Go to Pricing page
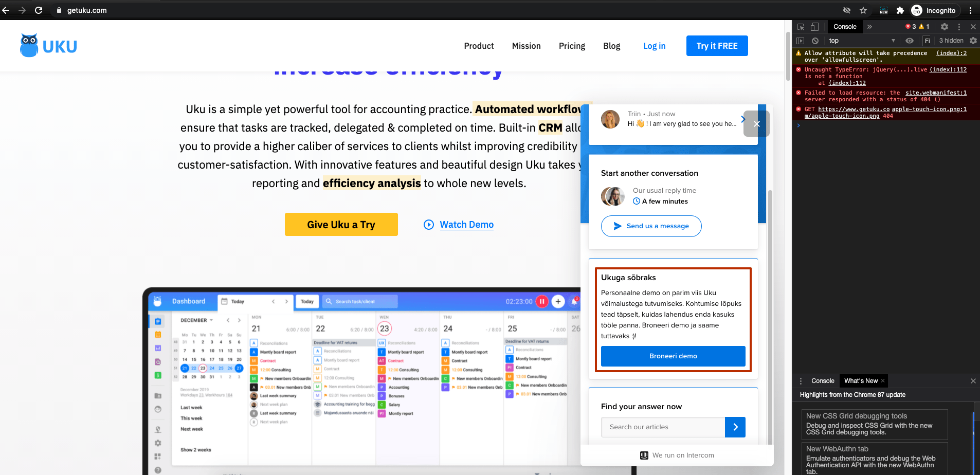 click(572, 46)
